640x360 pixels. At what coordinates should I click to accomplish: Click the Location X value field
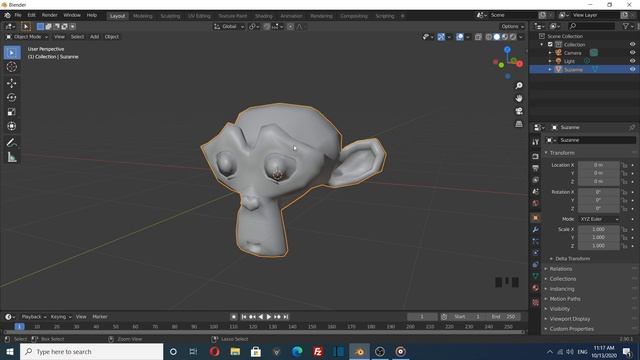[x=598, y=165]
